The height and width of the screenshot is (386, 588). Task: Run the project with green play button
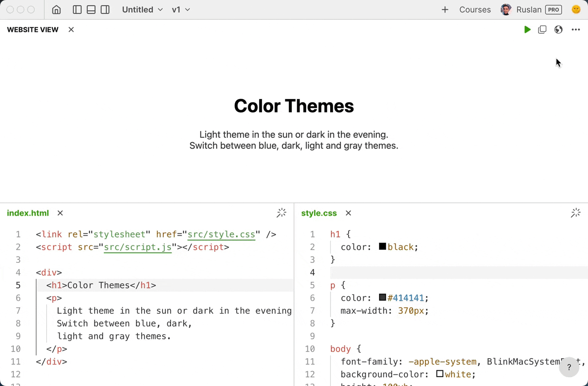click(527, 30)
